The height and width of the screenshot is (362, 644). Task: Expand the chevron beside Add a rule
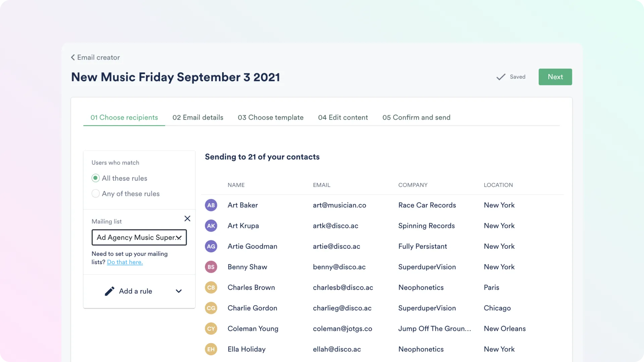(178, 291)
